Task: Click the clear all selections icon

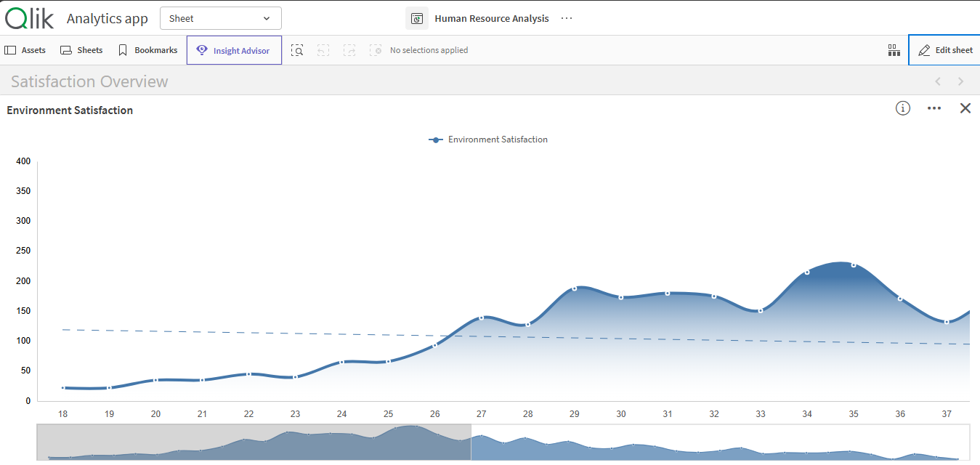Action: coord(376,50)
